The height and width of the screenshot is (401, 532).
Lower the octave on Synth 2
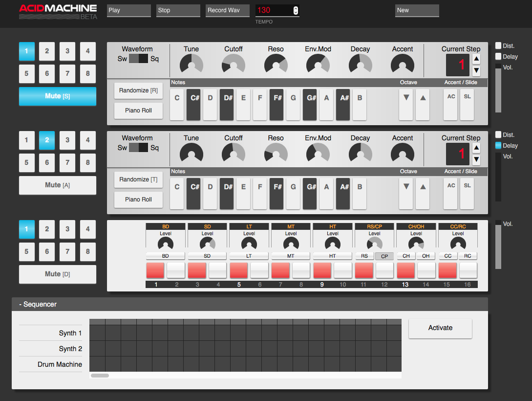pyautogui.click(x=406, y=194)
